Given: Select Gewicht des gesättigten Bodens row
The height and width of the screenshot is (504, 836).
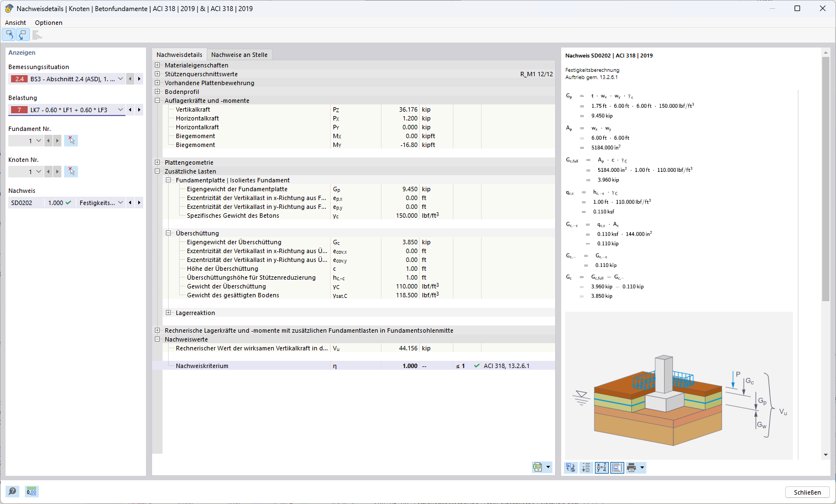Looking at the screenshot, I should (359, 295).
